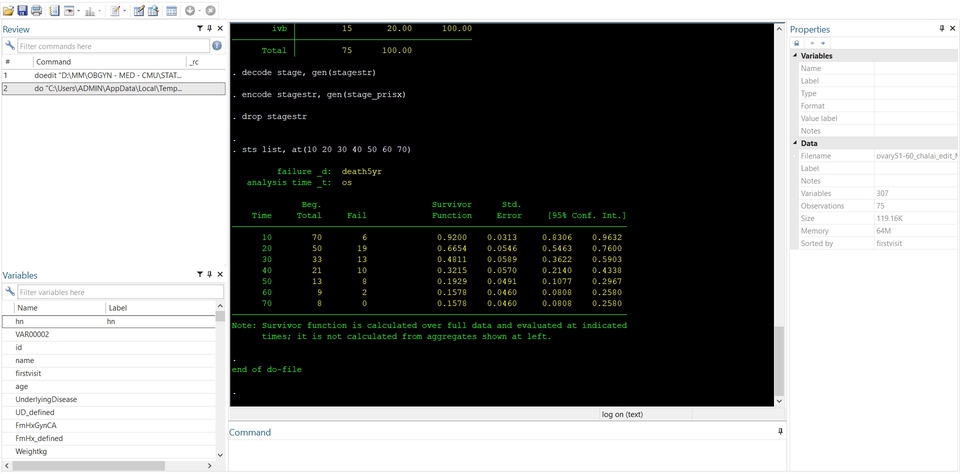Expand the Viewer icon dropdown arrow
The width and height of the screenshot is (960, 474).
(x=79, y=11)
